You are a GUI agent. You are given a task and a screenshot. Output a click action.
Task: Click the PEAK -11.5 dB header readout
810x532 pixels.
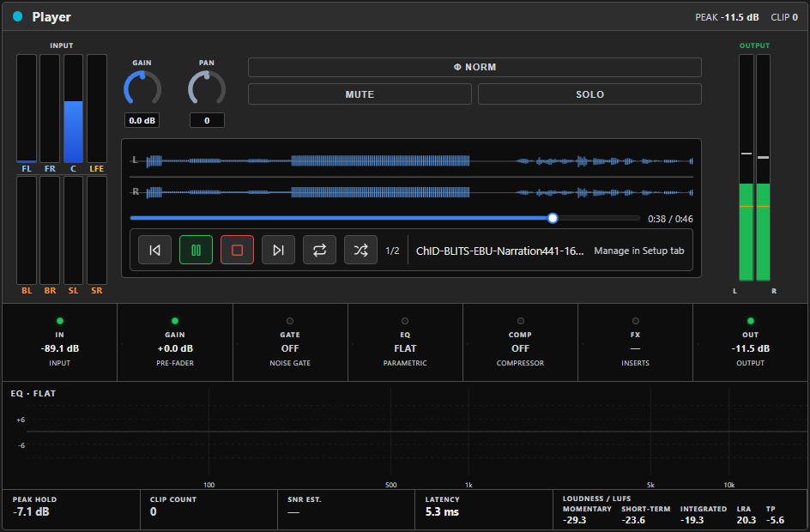[x=727, y=17]
